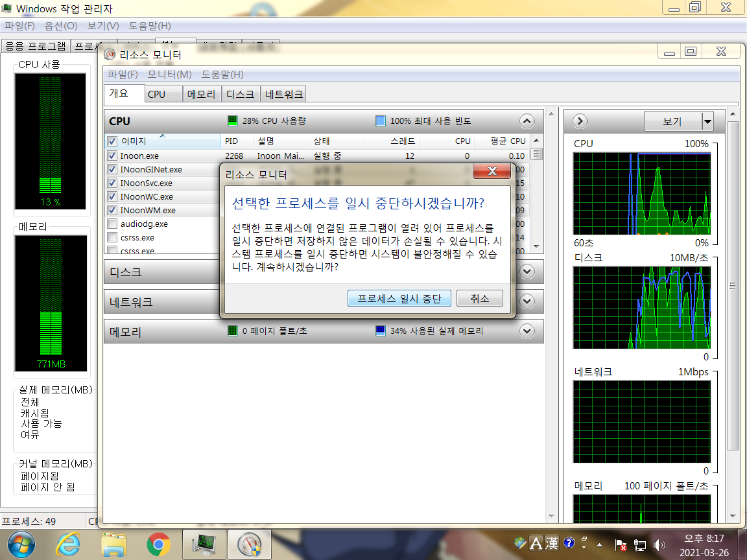Collapse graph pane with arrow button

580,121
